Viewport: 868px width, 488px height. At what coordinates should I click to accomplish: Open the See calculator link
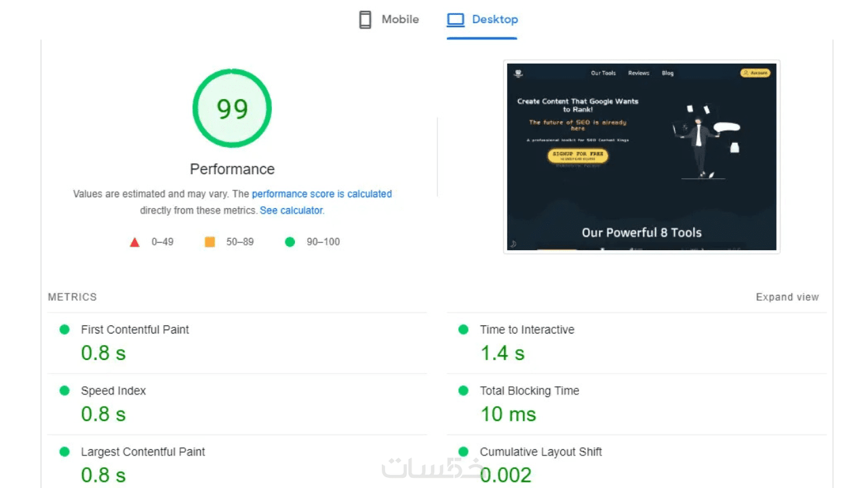(291, 211)
